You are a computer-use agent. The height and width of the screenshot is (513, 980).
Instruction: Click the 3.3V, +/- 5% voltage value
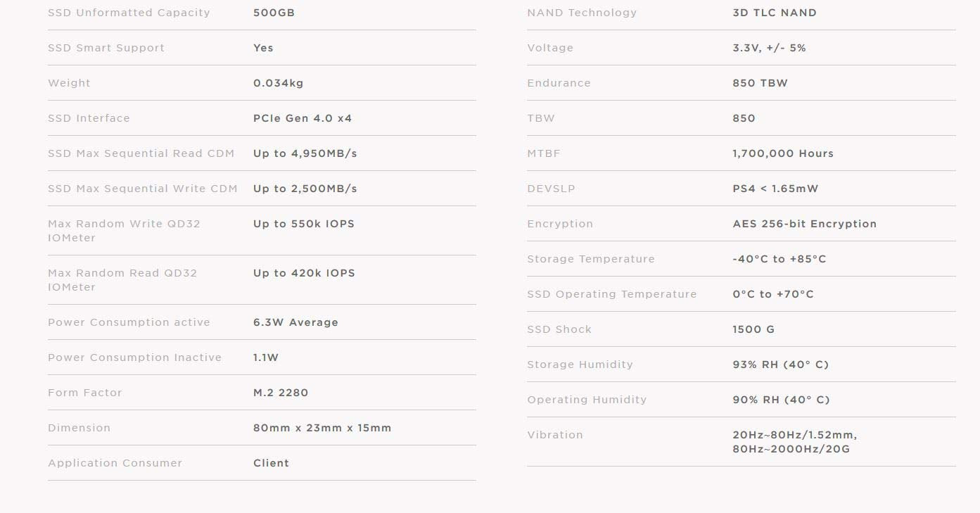click(769, 48)
